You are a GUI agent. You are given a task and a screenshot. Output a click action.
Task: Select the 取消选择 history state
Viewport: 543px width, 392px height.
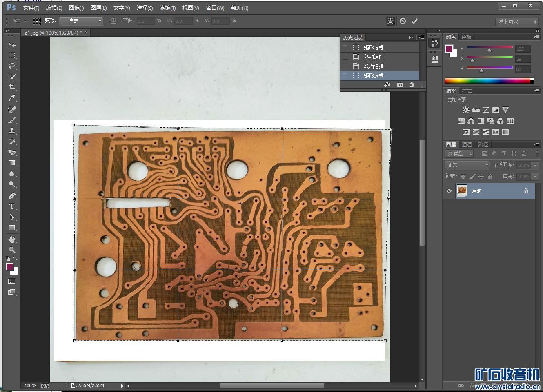(380, 66)
